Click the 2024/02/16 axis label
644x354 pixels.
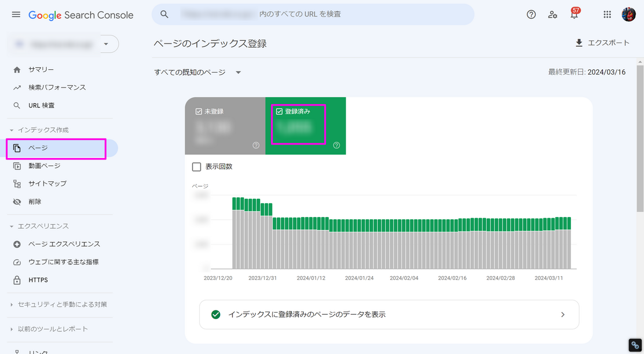452,278
